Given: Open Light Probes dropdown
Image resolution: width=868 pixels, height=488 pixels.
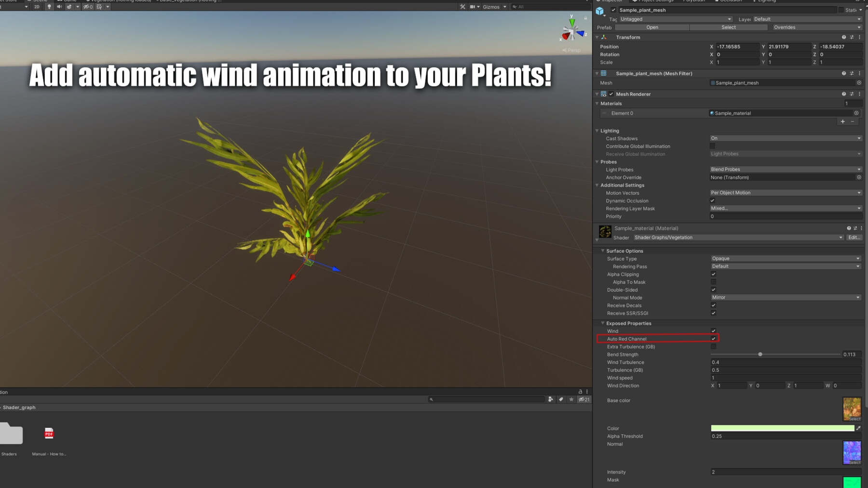Looking at the screenshot, I should click(x=786, y=170).
